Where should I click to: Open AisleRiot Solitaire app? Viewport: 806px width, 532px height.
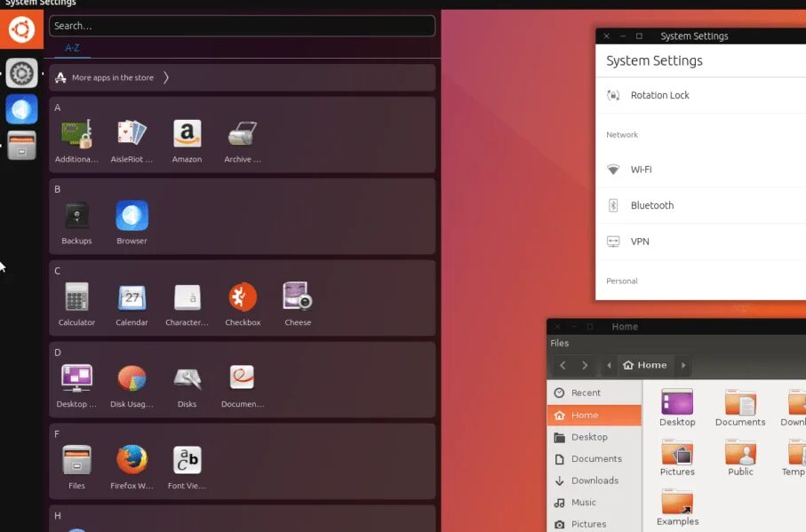click(x=132, y=140)
